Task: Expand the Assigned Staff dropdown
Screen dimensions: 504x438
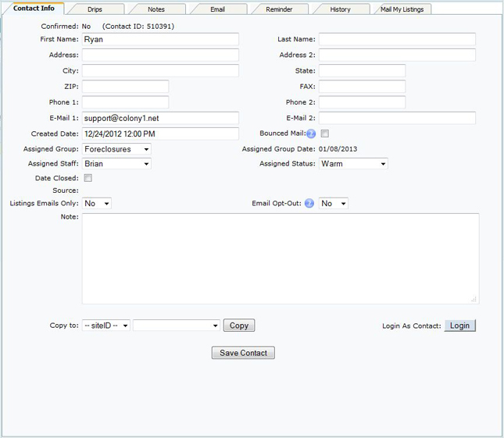Action: click(116, 164)
